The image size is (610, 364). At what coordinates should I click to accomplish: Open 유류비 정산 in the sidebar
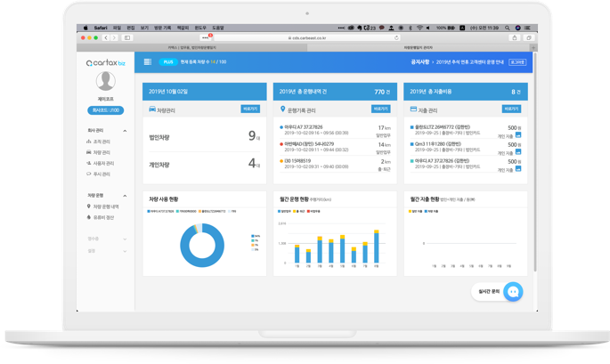point(101,217)
